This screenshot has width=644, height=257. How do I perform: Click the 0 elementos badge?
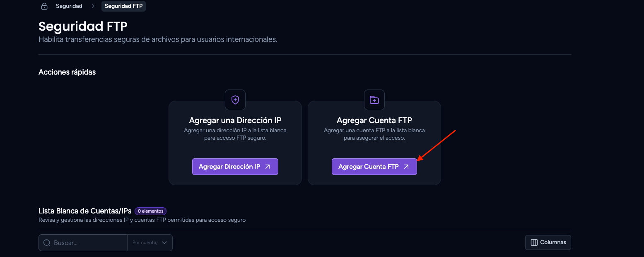click(150, 211)
